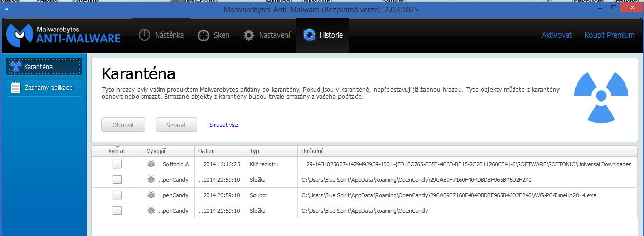Select the Historie tab
The image size is (644, 236).
[323, 35]
